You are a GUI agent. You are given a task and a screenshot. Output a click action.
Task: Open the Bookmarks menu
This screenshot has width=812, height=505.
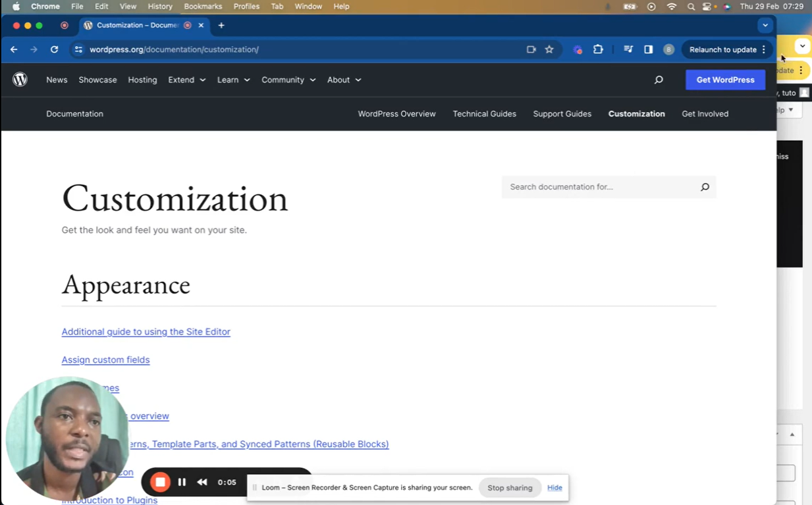coord(203,7)
